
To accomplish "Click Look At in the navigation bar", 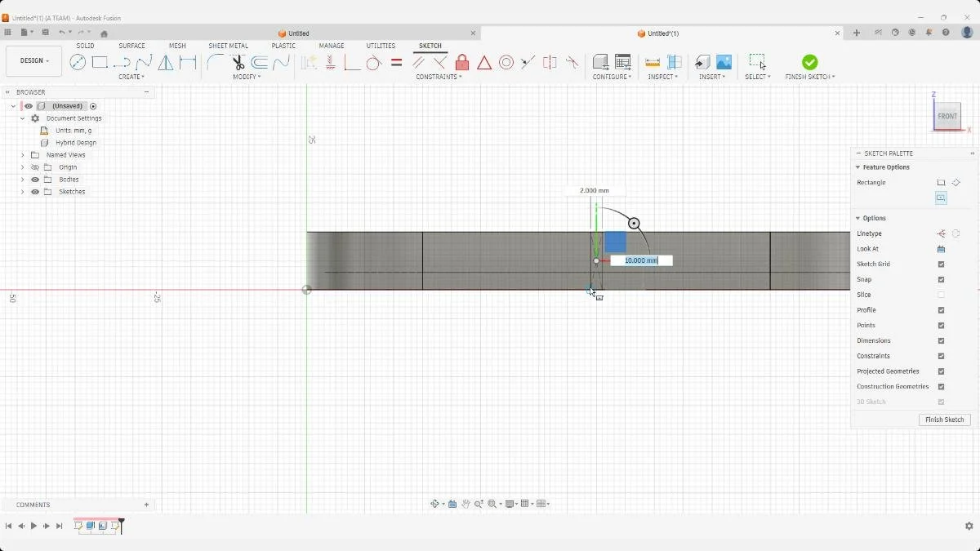I will [452, 504].
